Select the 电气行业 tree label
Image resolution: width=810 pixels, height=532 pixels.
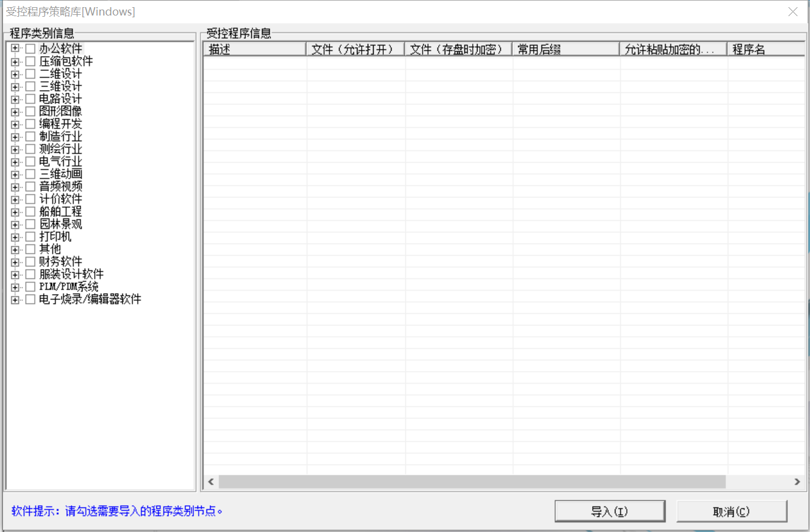pyautogui.click(x=61, y=162)
